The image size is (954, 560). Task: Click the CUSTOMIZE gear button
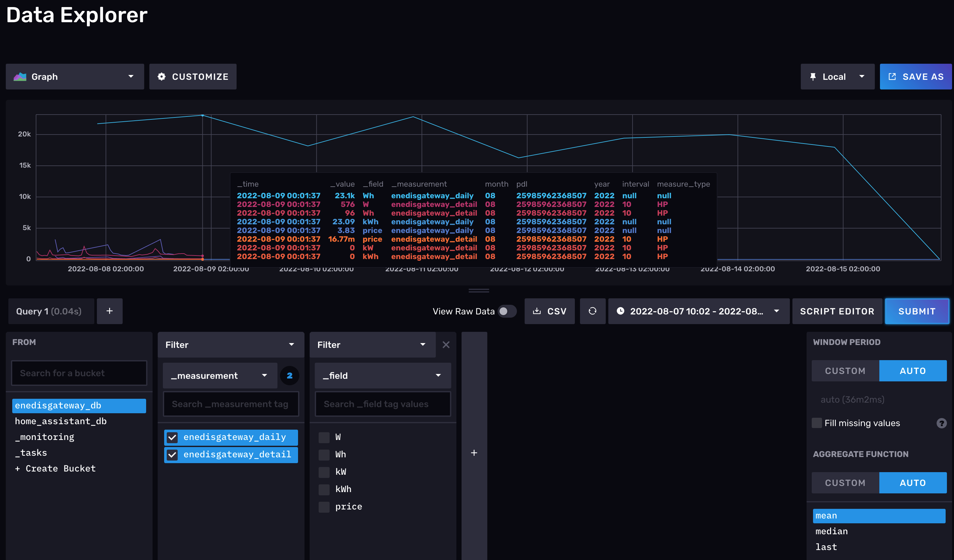point(193,77)
